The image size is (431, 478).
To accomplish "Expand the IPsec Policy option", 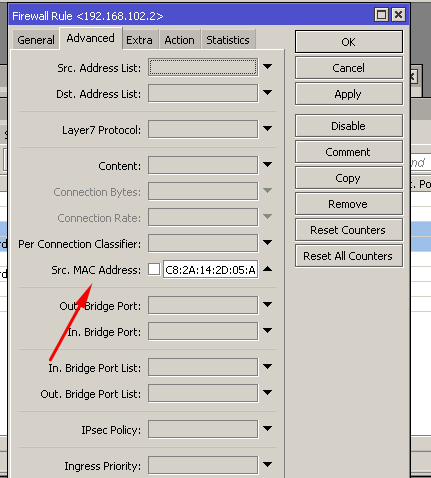I will click(x=267, y=429).
